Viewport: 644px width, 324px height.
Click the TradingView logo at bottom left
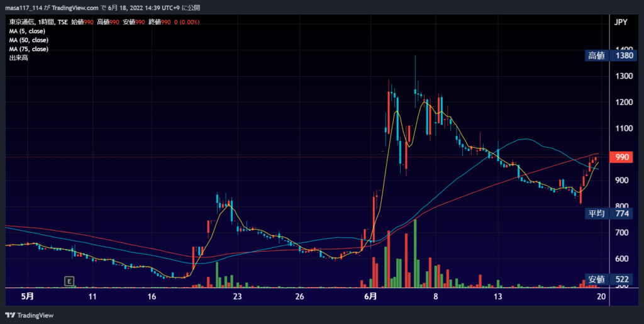point(29,315)
